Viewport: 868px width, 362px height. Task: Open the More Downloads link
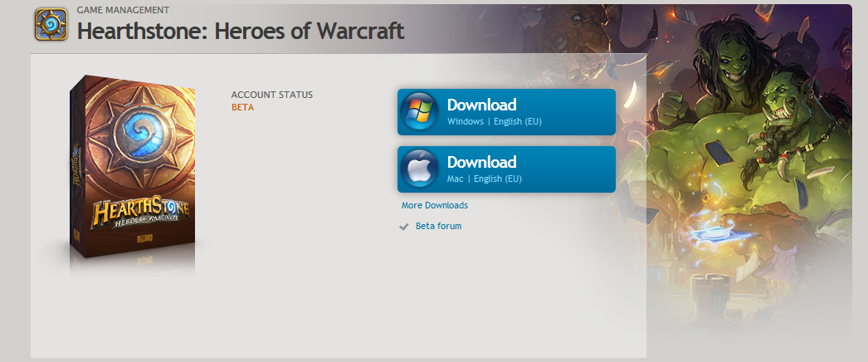point(435,205)
